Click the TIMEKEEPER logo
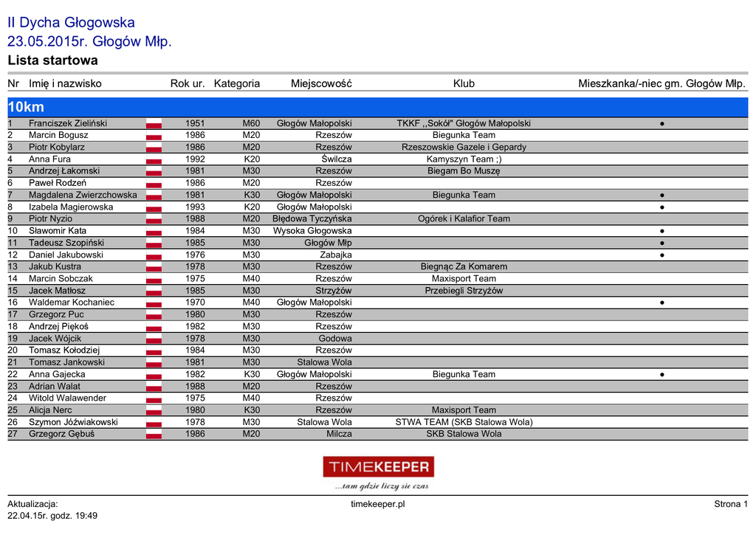This screenshot has width=756, height=535. click(378, 467)
